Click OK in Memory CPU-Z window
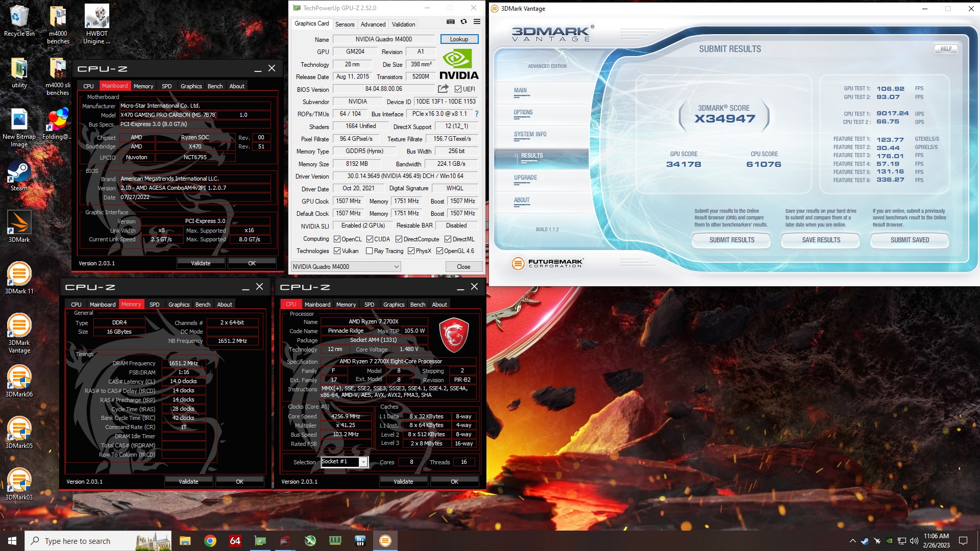This screenshot has width=980, height=551. coord(239,482)
